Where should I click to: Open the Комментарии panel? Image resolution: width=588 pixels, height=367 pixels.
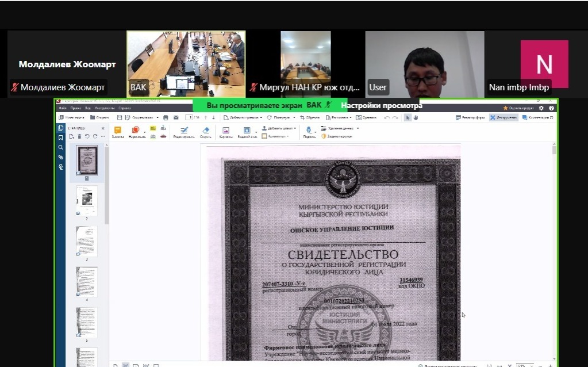(x=538, y=117)
